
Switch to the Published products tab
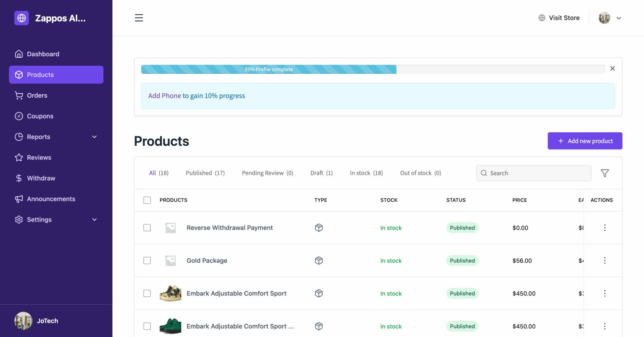coord(199,173)
